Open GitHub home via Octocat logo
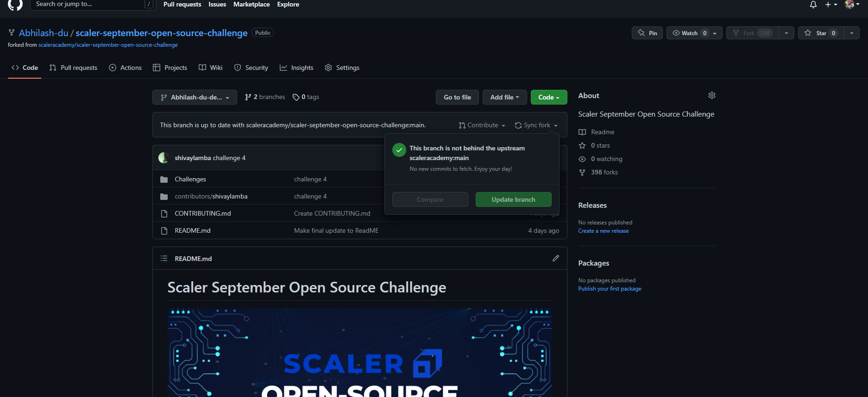Viewport: 868px width, 397px height. click(15, 4)
